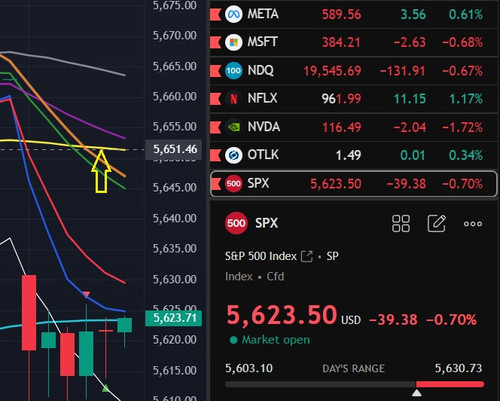Click META change value 3.56
The width and height of the screenshot is (500, 401).
click(413, 14)
